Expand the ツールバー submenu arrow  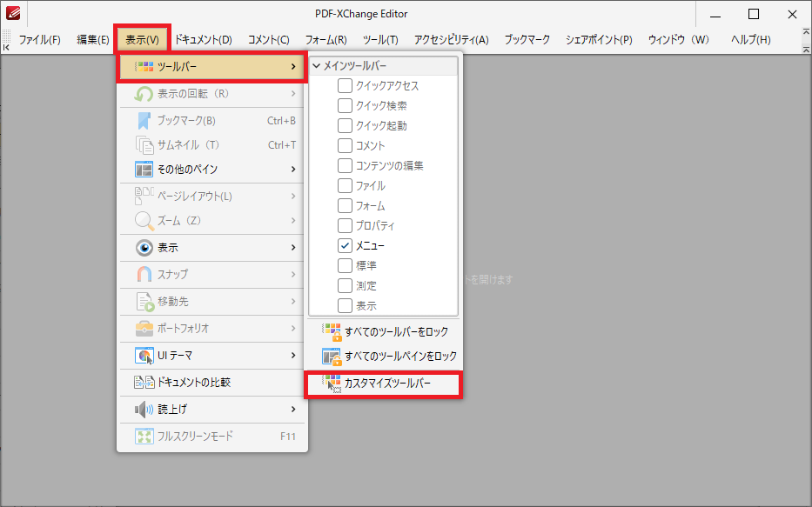pyautogui.click(x=293, y=66)
